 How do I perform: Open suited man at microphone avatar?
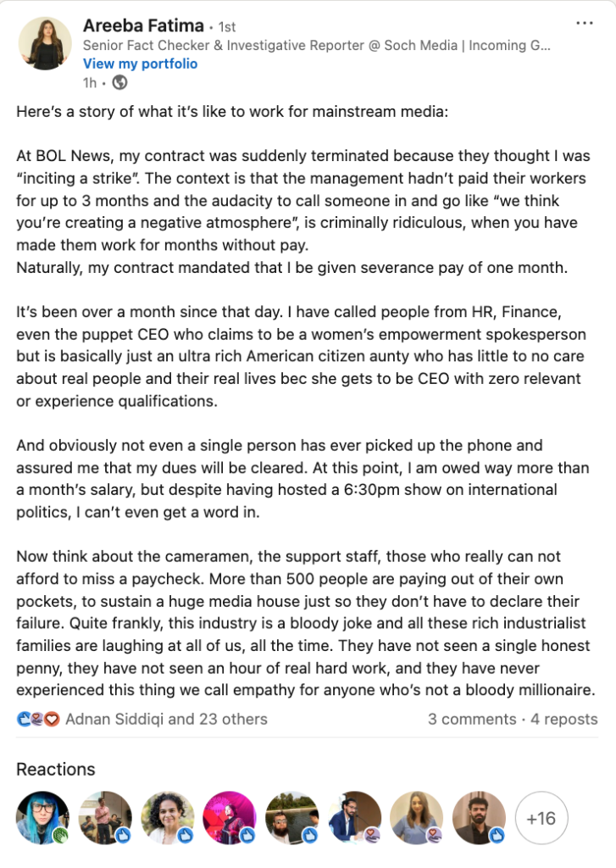tap(354, 818)
